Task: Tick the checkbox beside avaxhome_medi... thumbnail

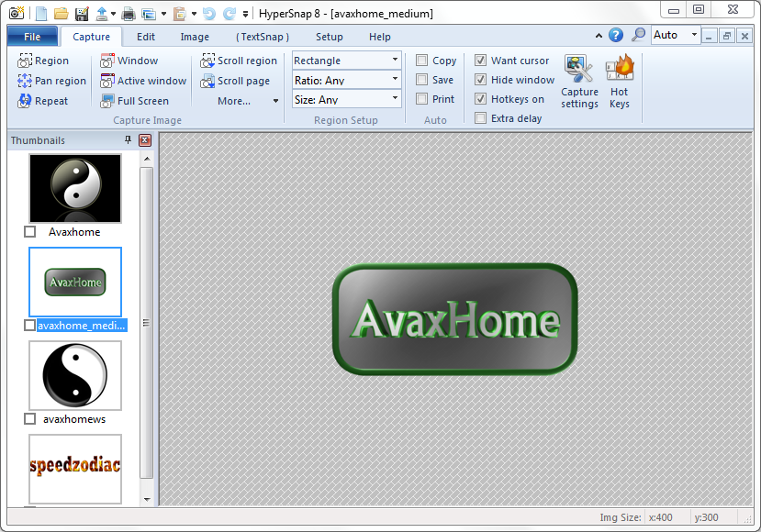Action: coord(30,326)
